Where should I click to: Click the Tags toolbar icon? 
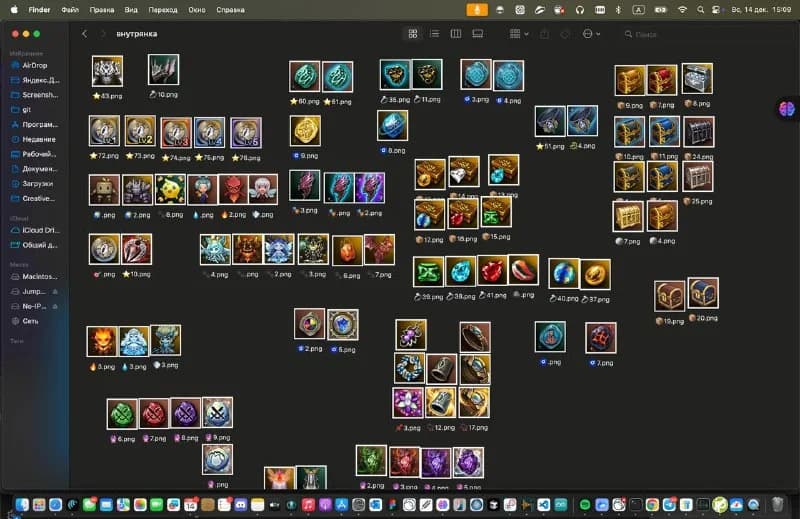coord(565,34)
